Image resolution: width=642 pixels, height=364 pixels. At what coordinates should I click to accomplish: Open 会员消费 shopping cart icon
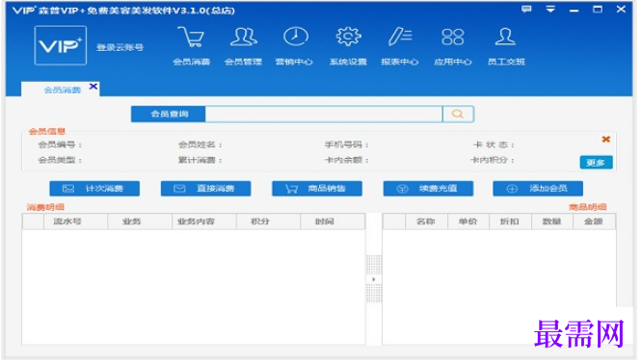[191, 38]
